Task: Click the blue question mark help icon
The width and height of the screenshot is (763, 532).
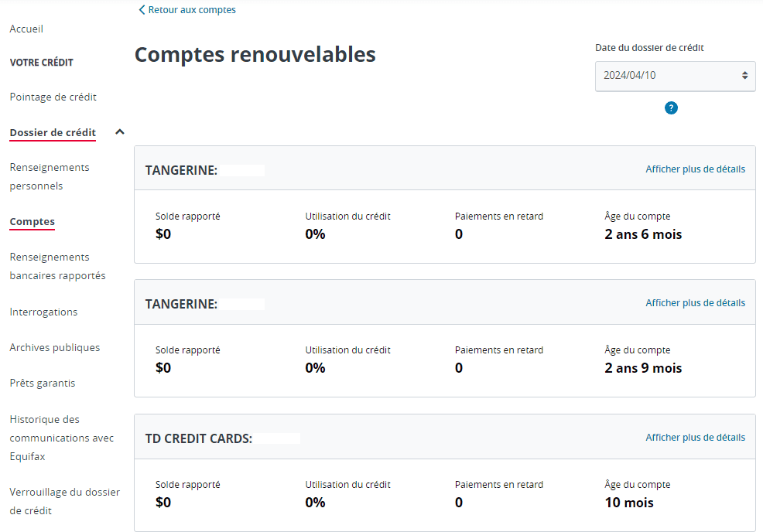Action: point(671,107)
